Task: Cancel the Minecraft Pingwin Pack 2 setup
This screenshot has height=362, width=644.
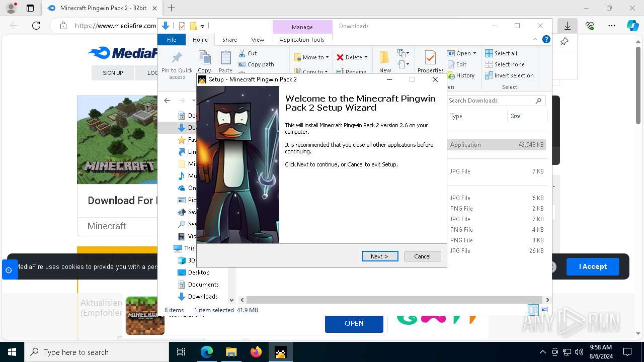Action: [423, 256]
